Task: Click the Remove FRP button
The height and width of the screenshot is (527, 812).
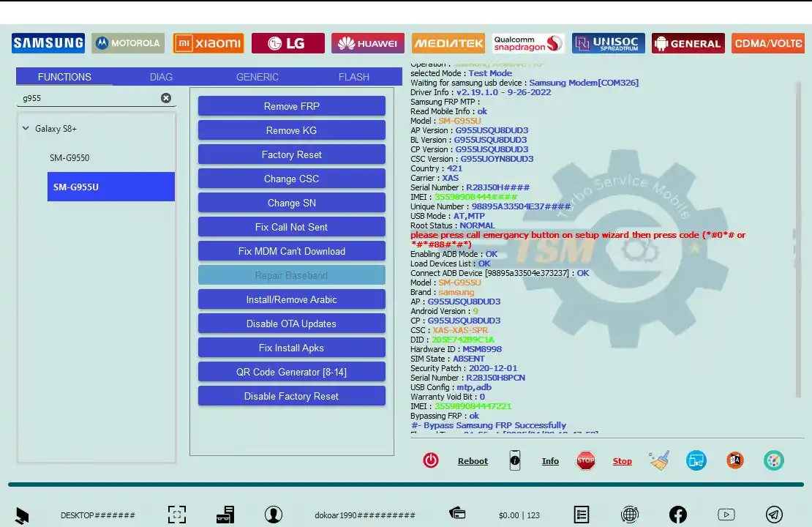Action: pyautogui.click(x=292, y=105)
